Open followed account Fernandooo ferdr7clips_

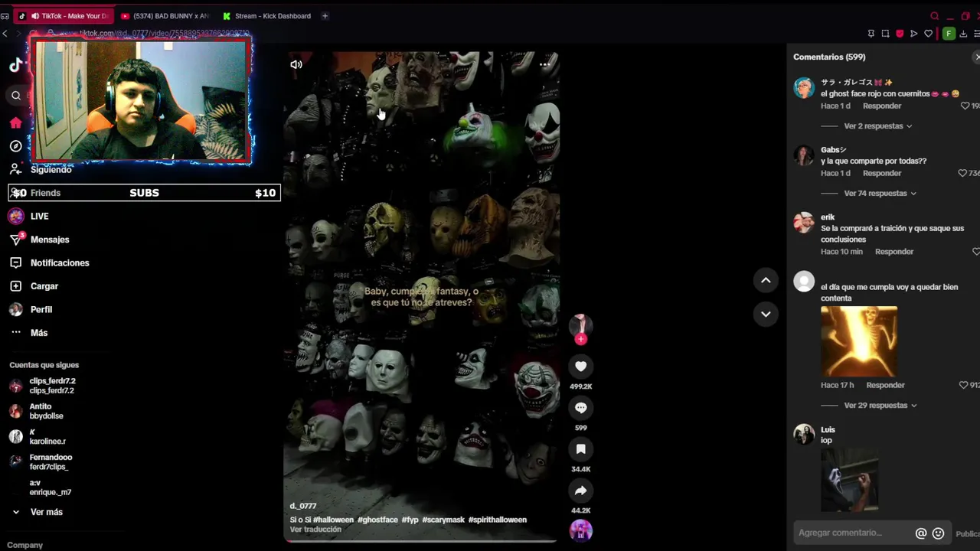tap(51, 462)
